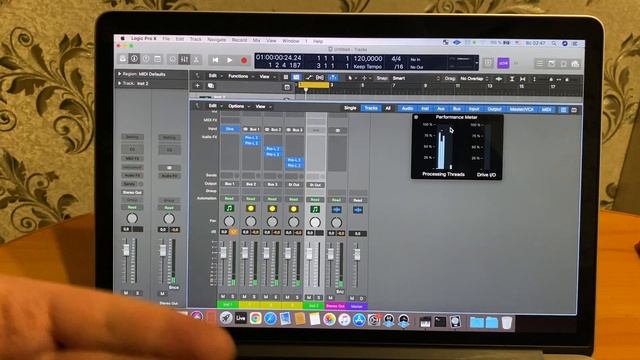Click the Toolbar icon in the control bar

pyautogui.click(x=158, y=59)
